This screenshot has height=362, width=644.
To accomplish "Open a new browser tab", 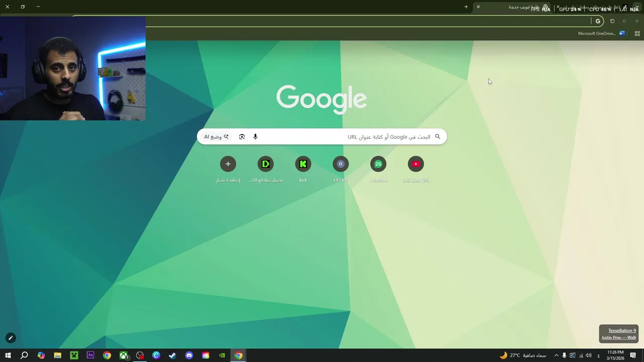I will (x=466, y=7).
